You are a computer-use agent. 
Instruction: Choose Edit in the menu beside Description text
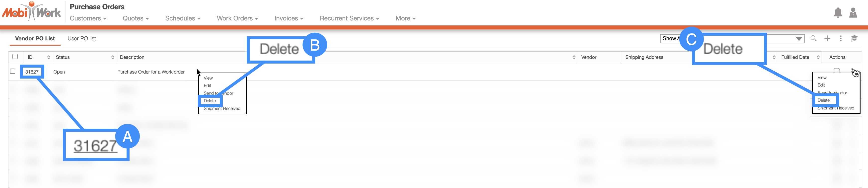pos(207,86)
